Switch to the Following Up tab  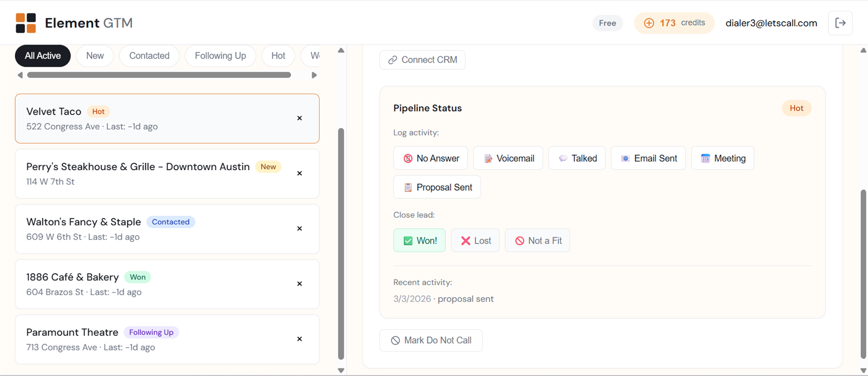point(220,56)
